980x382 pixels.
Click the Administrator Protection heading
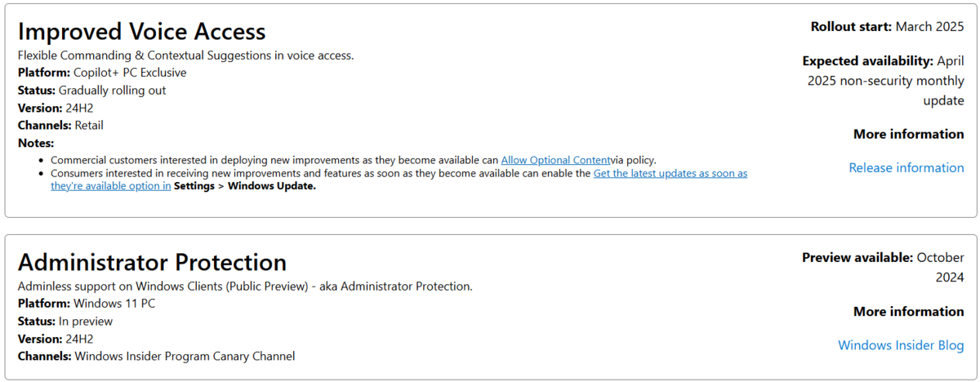click(x=153, y=262)
